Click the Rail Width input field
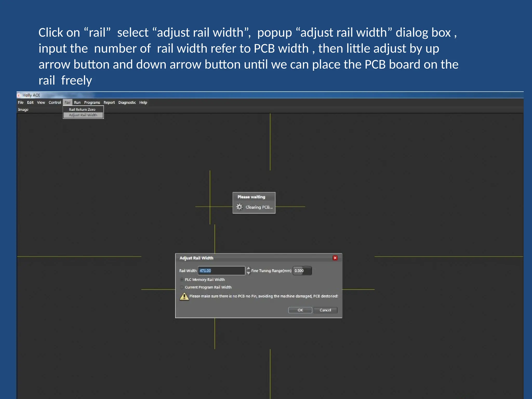532x399 pixels. [221, 271]
